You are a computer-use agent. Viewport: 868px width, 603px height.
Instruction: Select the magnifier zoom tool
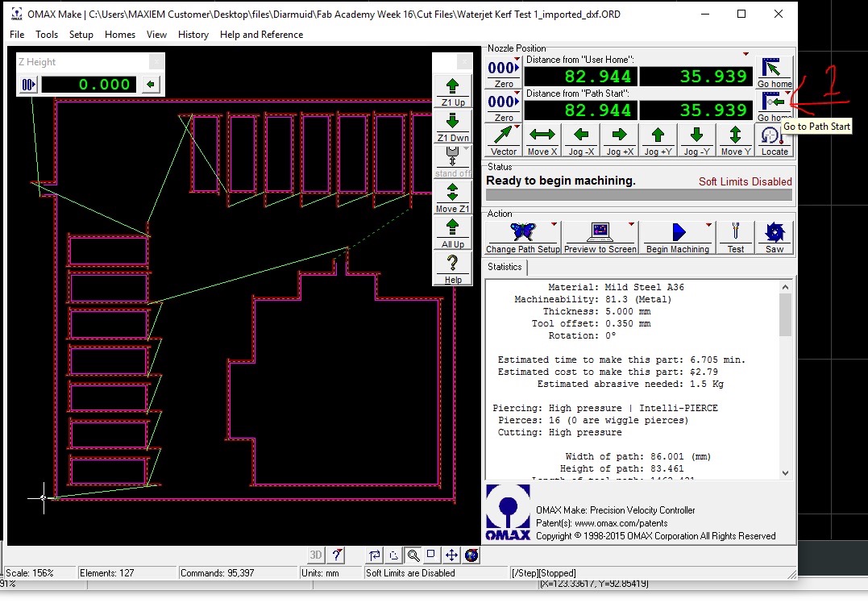click(413, 555)
